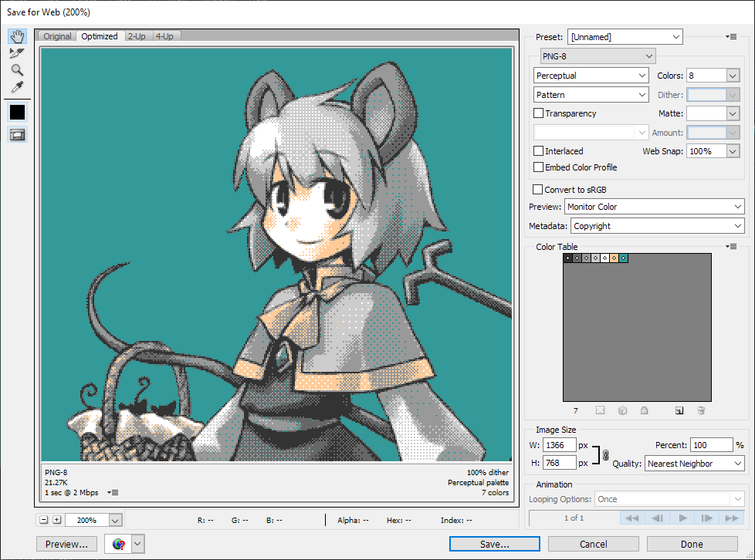The image size is (755, 560).
Task: Click the browser preview globe icon
Action: (118, 544)
